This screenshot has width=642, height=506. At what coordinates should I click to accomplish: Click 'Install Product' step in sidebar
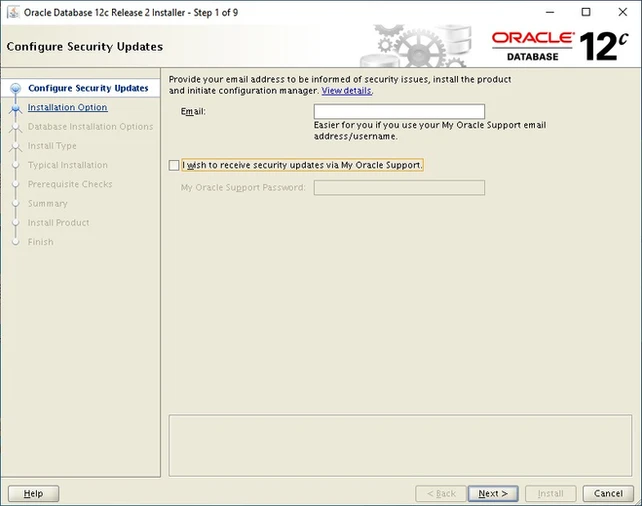tap(59, 223)
